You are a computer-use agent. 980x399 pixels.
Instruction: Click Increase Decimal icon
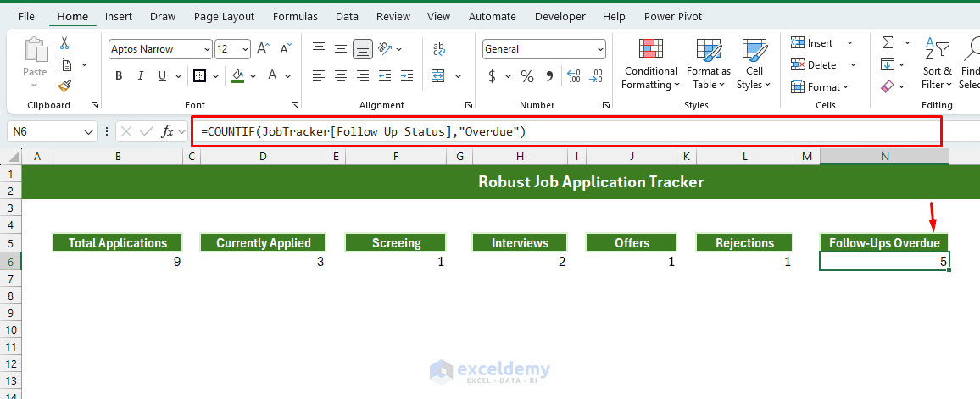pos(574,76)
